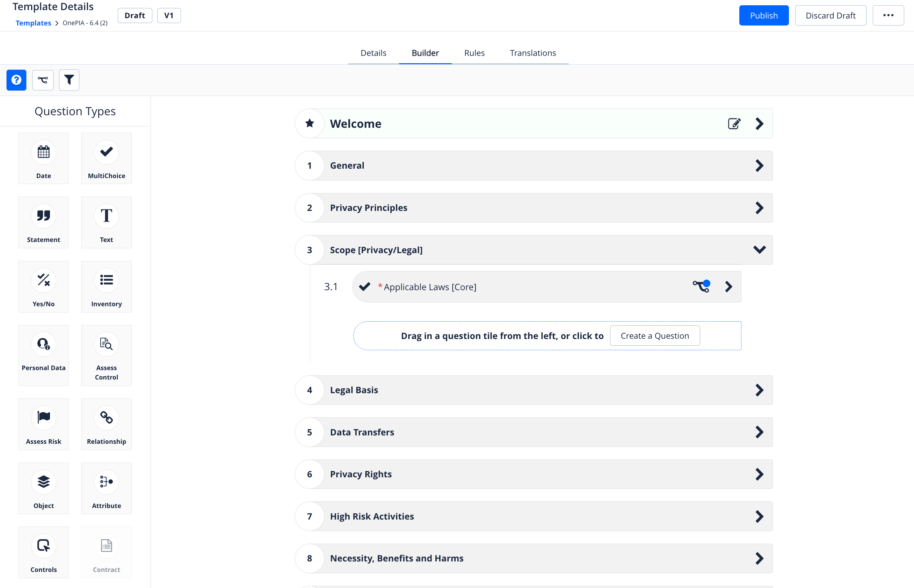
Task: Select the Relationship question type
Action: 106,424
